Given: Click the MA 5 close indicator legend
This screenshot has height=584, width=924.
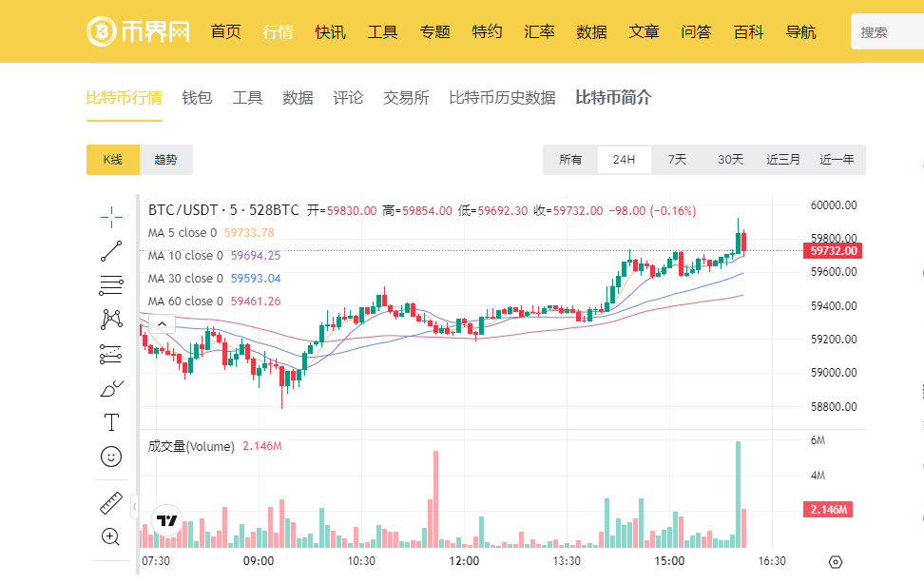Looking at the screenshot, I should tap(183, 233).
